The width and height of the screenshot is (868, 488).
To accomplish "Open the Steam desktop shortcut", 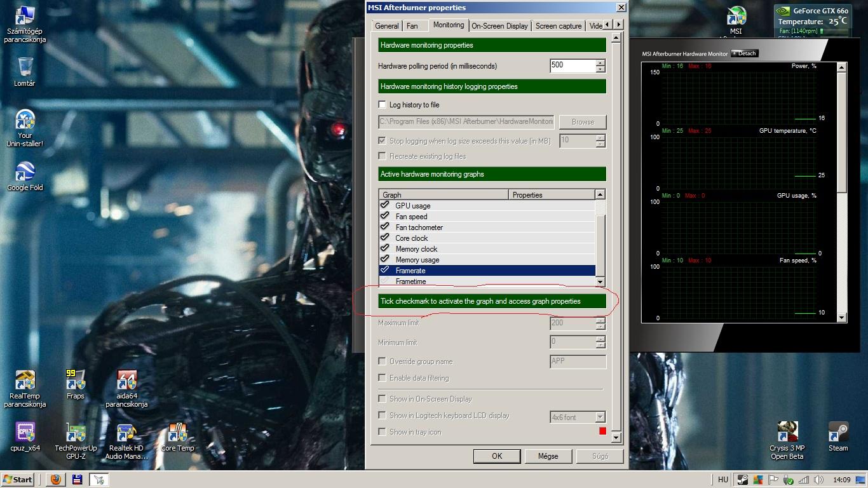I will 838,437.
